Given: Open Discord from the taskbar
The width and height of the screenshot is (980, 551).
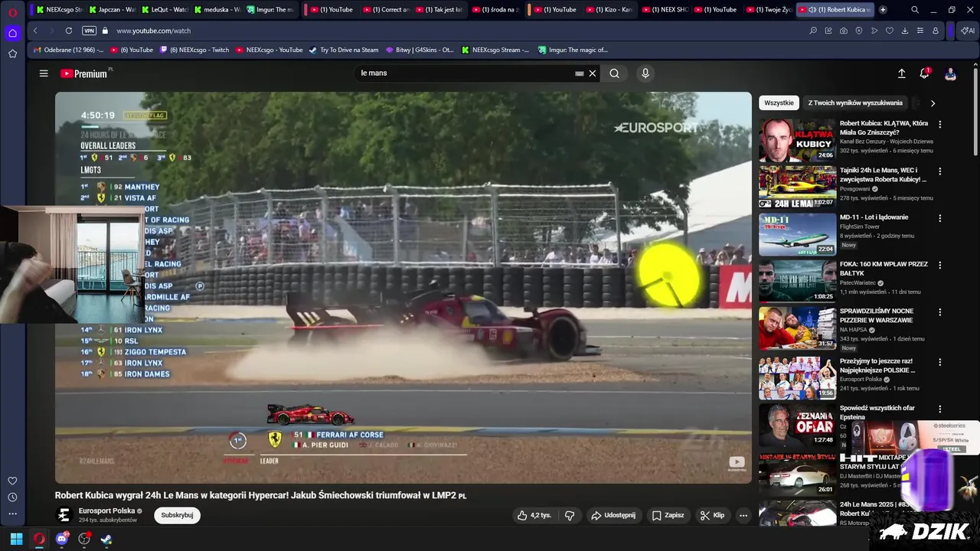Looking at the screenshot, I should pos(61,539).
